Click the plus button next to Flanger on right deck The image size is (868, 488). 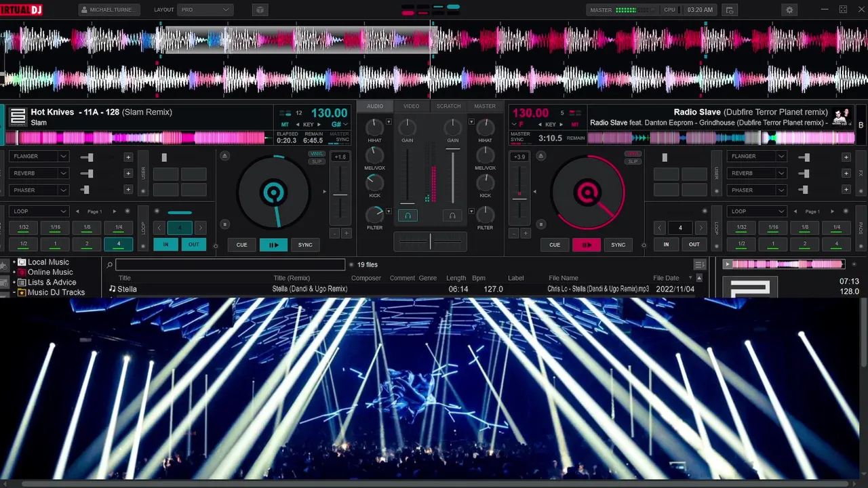click(846, 157)
